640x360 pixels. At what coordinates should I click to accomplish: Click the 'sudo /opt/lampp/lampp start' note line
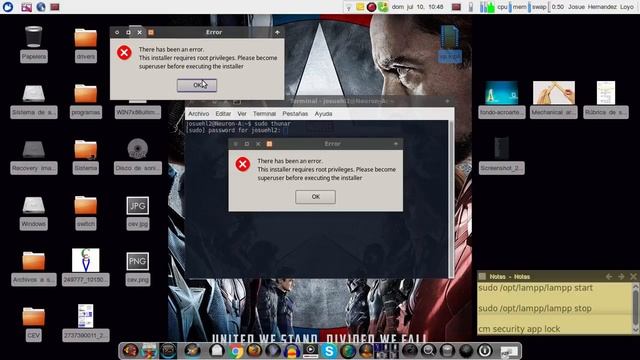tap(535, 288)
